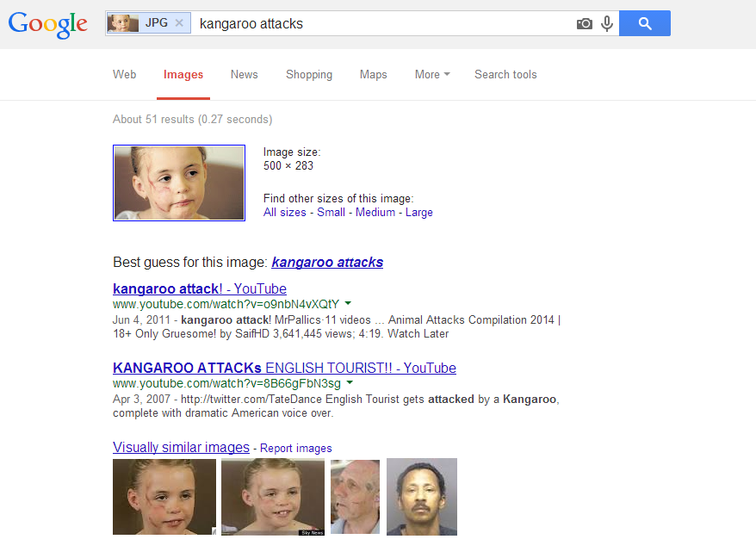756x558 pixels.
Task: Expand dropdown arrow beside 8B66gFbN3sg URL
Action: 350,382
